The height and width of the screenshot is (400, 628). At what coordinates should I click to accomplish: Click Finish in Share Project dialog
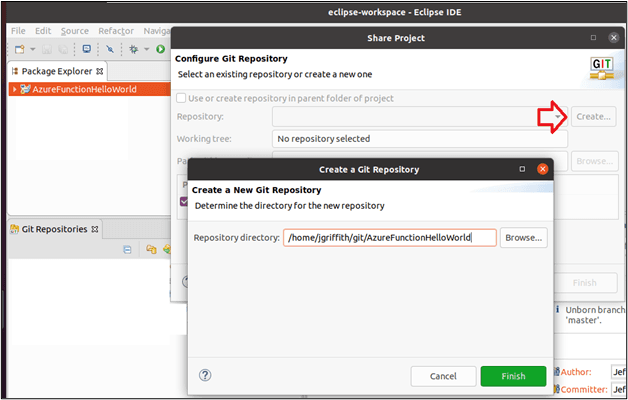tap(585, 283)
